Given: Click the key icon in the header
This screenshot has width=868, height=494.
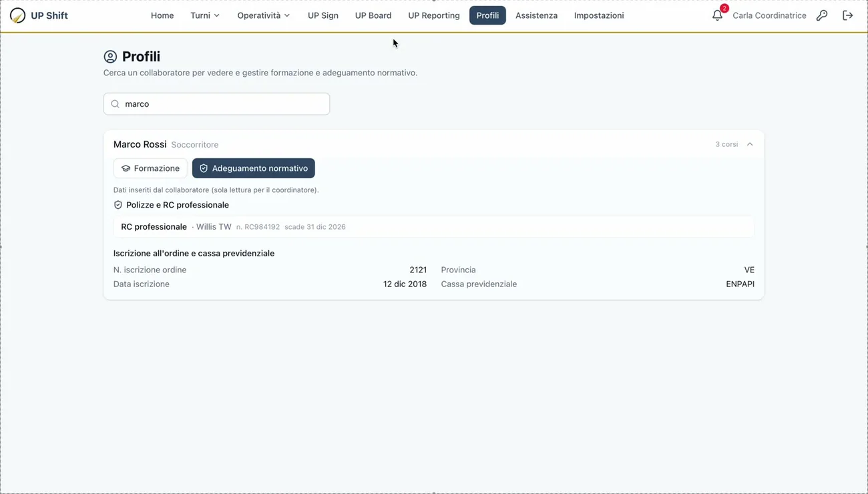Looking at the screenshot, I should (822, 15).
